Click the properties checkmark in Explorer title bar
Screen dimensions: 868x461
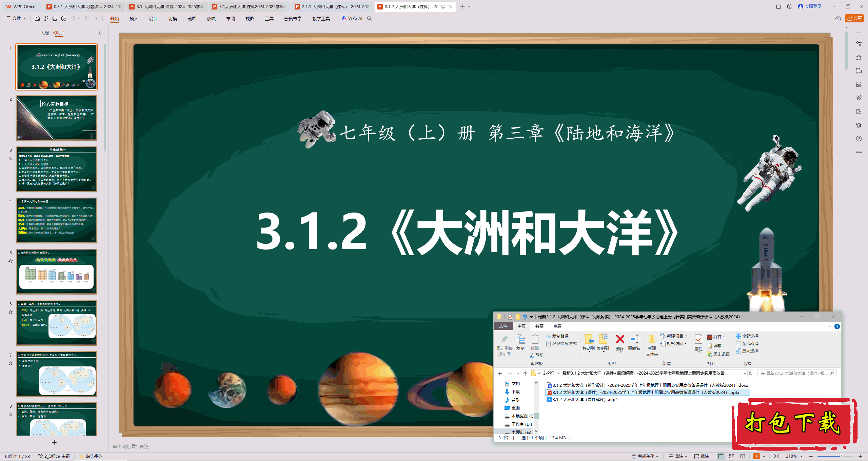click(510, 317)
